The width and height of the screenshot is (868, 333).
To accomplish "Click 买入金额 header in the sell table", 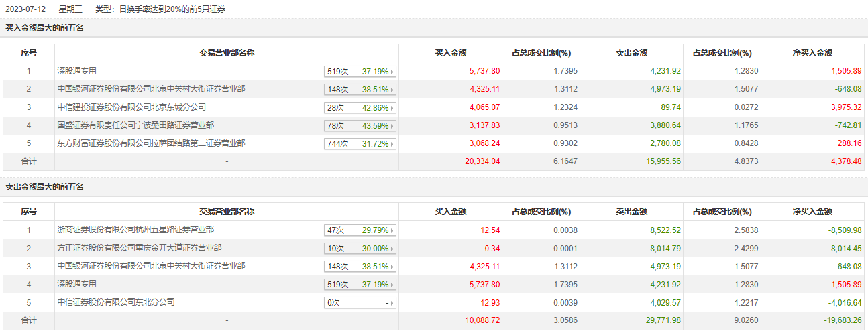I will click(x=451, y=212).
